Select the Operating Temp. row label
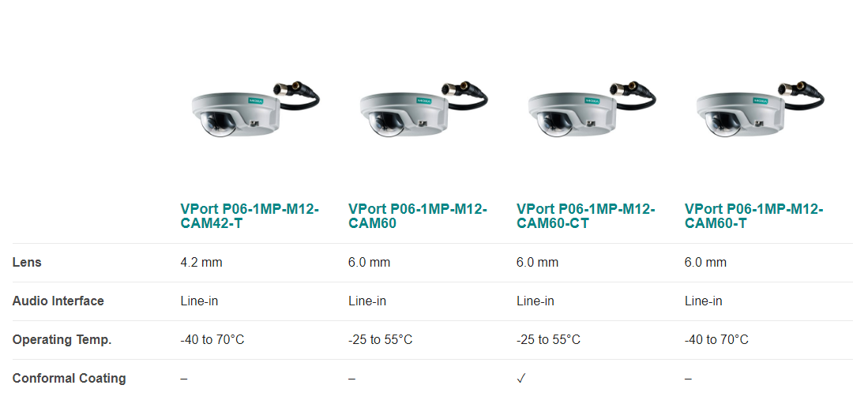Viewport: 868px width, 400px height. (62, 340)
